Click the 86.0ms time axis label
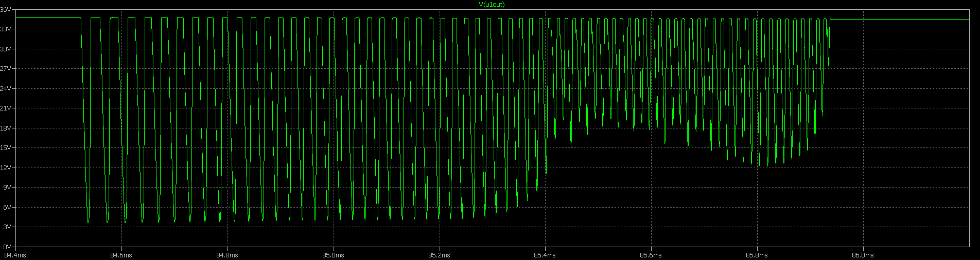The image size is (980, 260). [x=863, y=255]
